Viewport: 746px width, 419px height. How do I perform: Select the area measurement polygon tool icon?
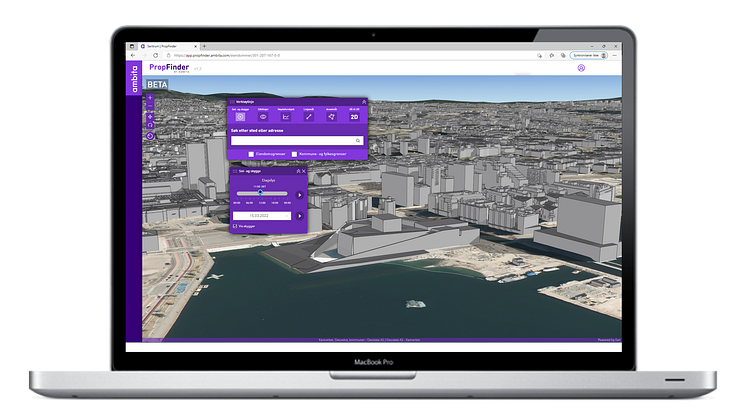coord(332,117)
